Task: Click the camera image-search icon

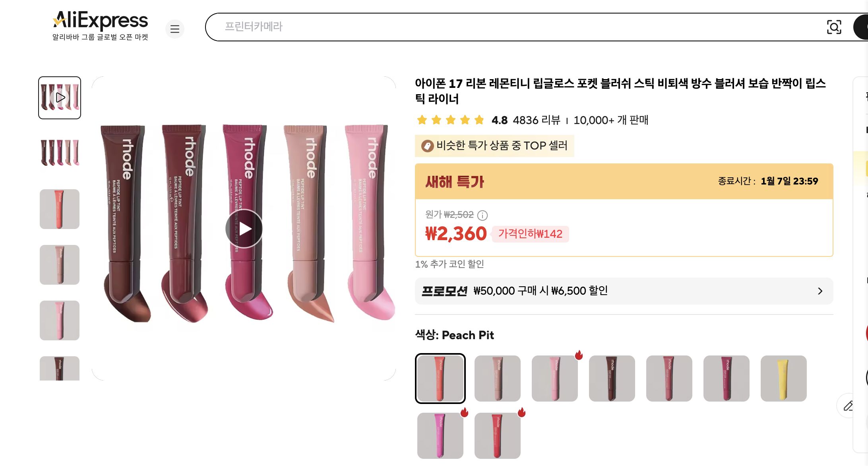Action: click(835, 27)
